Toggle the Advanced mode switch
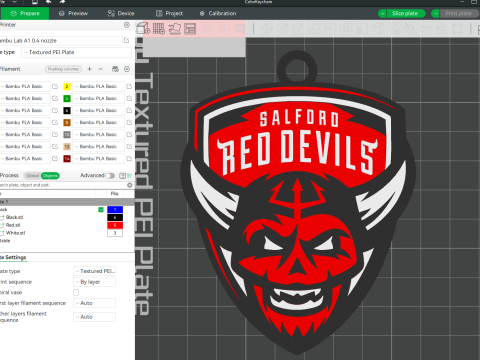The width and height of the screenshot is (480, 360). pyautogui.click(x=110, y=176)
